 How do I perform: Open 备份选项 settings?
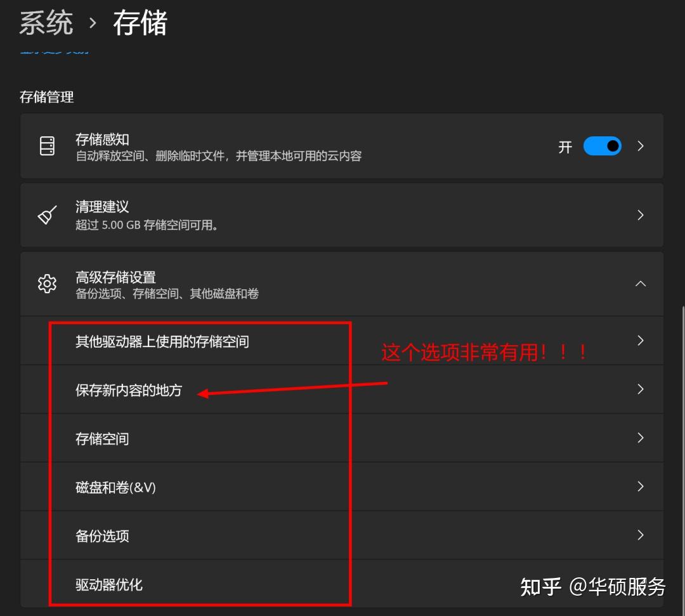click(342, 535)
